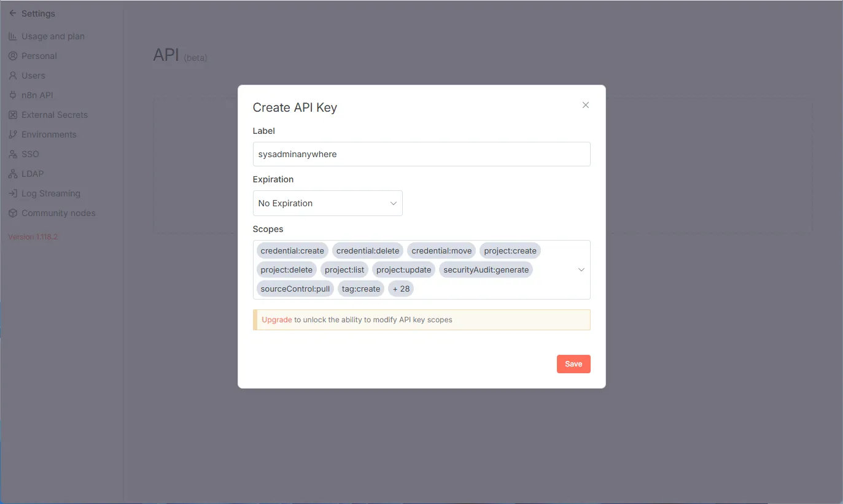Expand the Scopes selector chevron
This screenshot has width=843, height=504.
[581, 269]
